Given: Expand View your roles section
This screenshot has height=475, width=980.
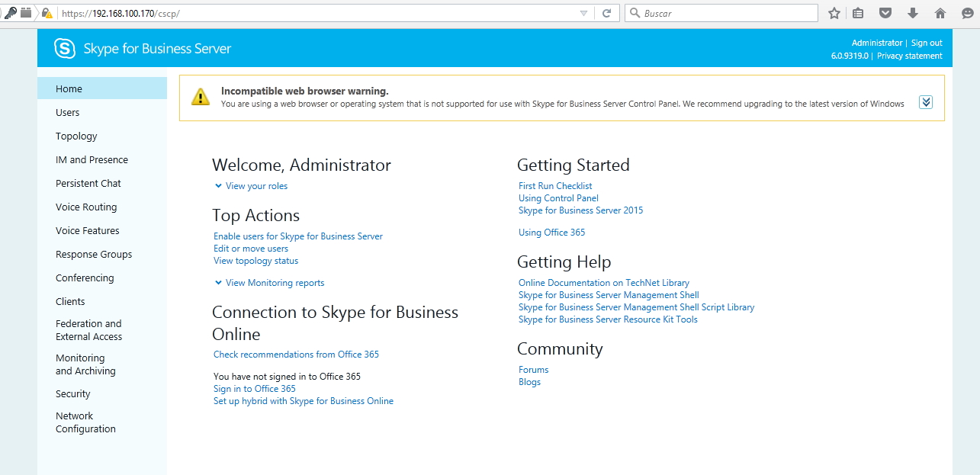Looking at the screenshot, I should 250,186.
